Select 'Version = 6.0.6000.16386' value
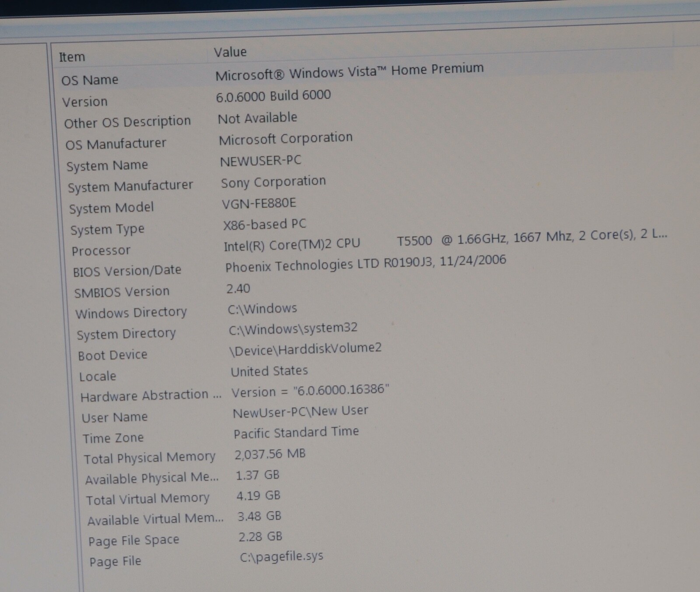 coord(311,390)
